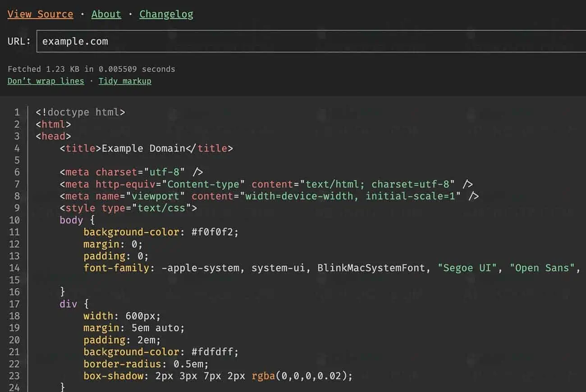The image size is (586, 392).
Task: Place cursor on the doctype html declaration
Action: point(80,112)
